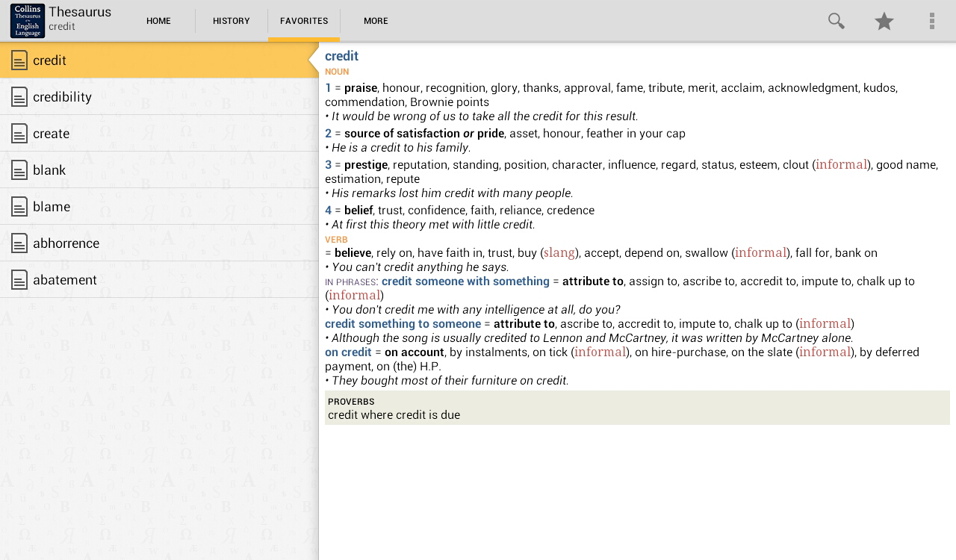The height and width of the screenshot is (560, 956).
Task: Open the More menu
Action: click(376, 21)
